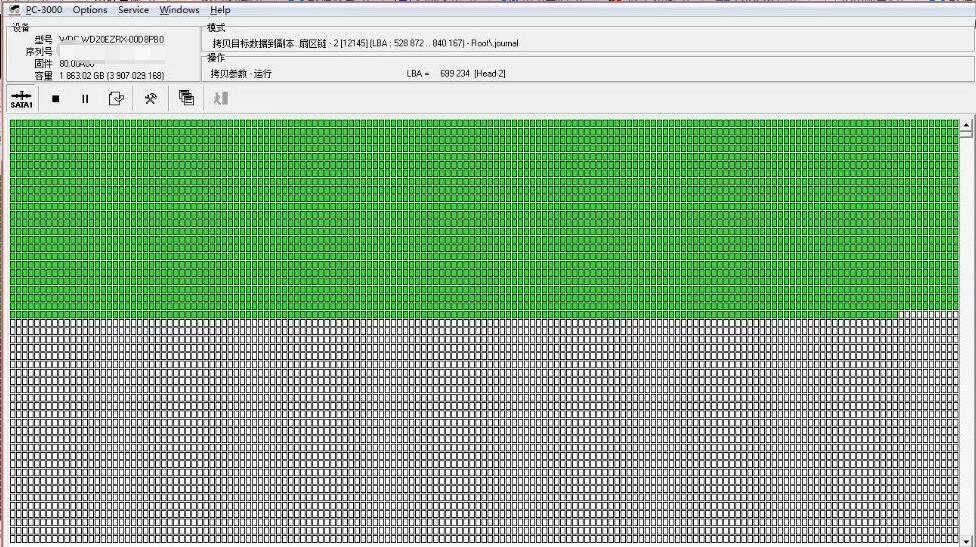The width and height of the screenshot is (976, 547).
Task: Open the Options menu
Action: tap(90, 10)
